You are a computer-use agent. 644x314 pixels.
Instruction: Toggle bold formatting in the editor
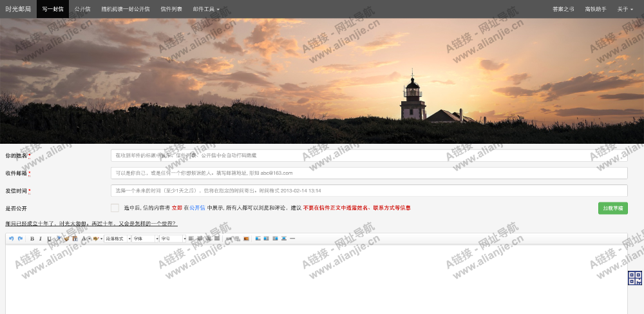point(32,239)
